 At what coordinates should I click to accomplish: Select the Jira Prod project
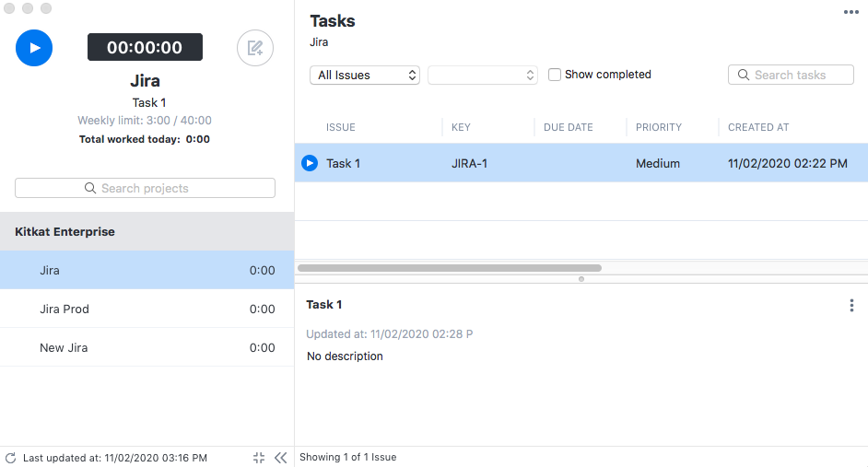coord(147,309)
